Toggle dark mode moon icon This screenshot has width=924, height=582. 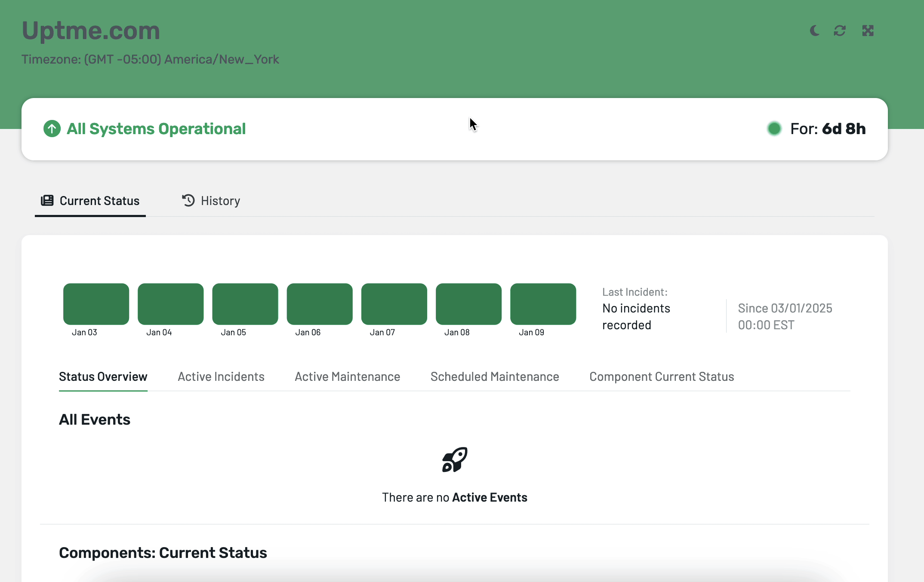point(814,31)
